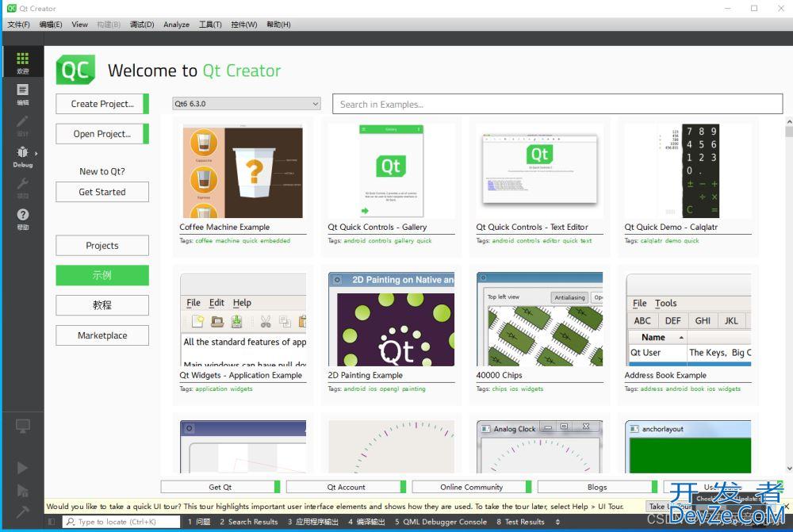
Task: Open Qt Quick Controls - Gallery example
Action: click(391, 172)
